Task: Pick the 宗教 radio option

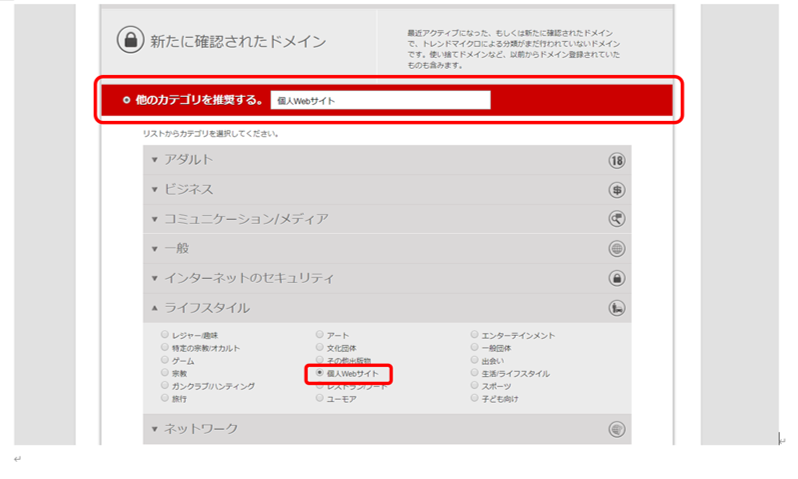Action: (x=165, y=373)
